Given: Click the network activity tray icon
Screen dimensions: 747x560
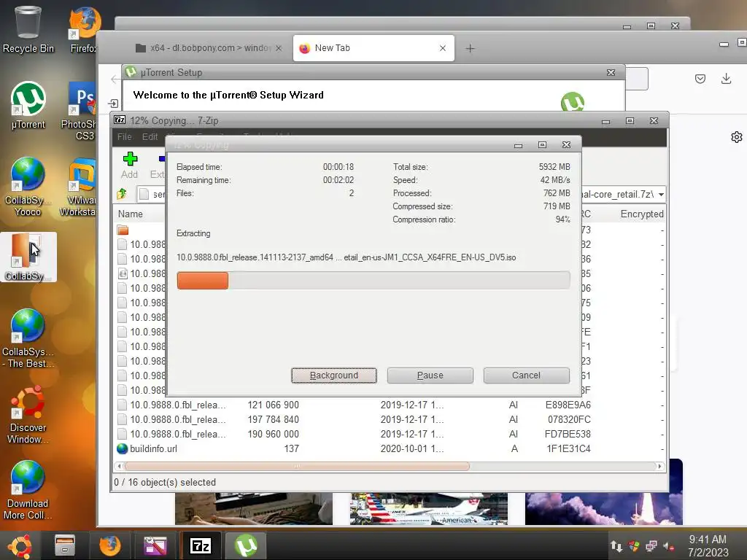Looking at the screenshot, I should point(616,546).
